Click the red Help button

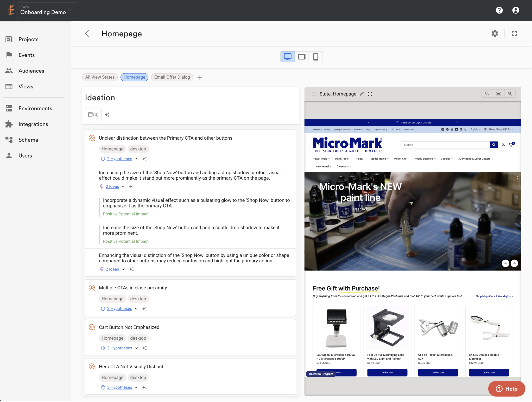point(506,389)
